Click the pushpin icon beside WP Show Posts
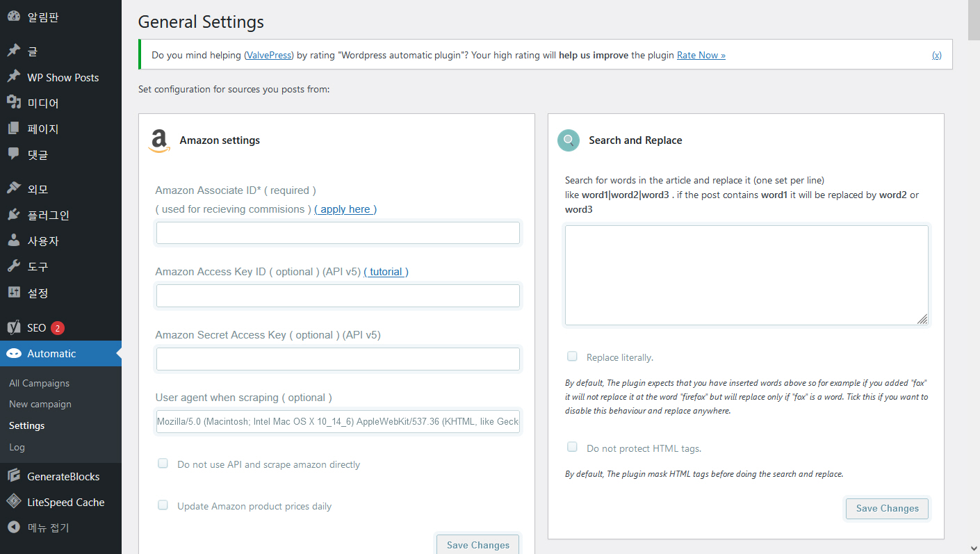This screenshot has width=980, height=554. click(14, 77)
